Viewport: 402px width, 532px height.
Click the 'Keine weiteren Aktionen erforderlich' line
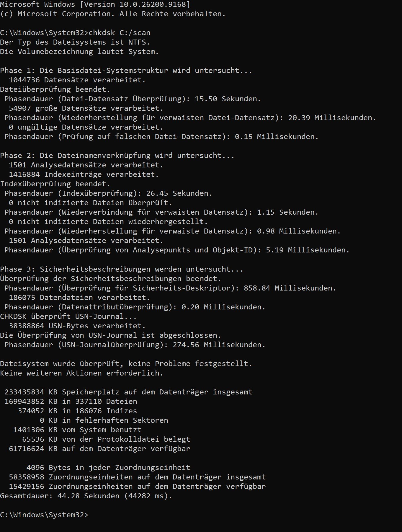point(82,373)
